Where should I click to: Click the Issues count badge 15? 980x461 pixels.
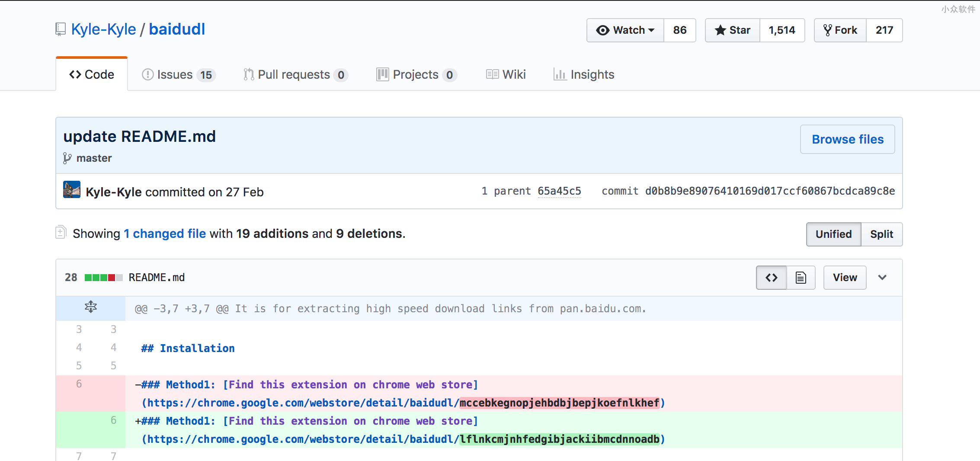[206, 75]
